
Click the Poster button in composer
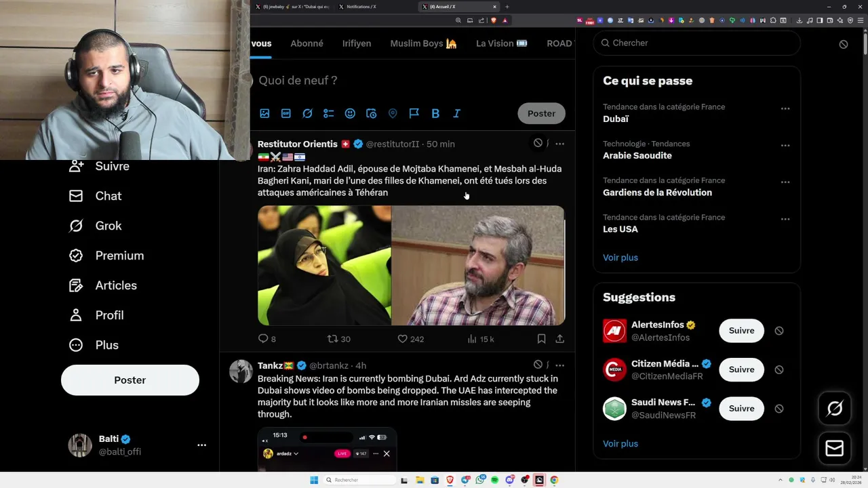coord(541,113)
